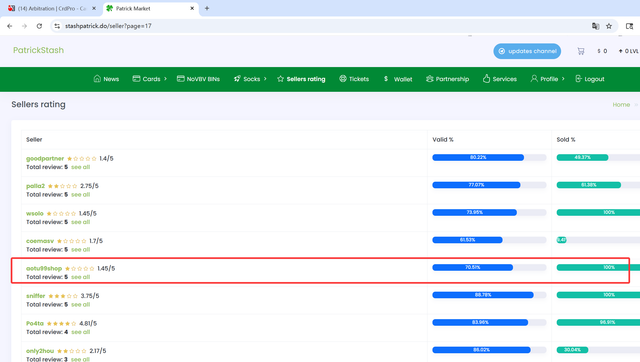Open the Partnership menu item
Screen dimensions: 640x362
coord(447,79)
